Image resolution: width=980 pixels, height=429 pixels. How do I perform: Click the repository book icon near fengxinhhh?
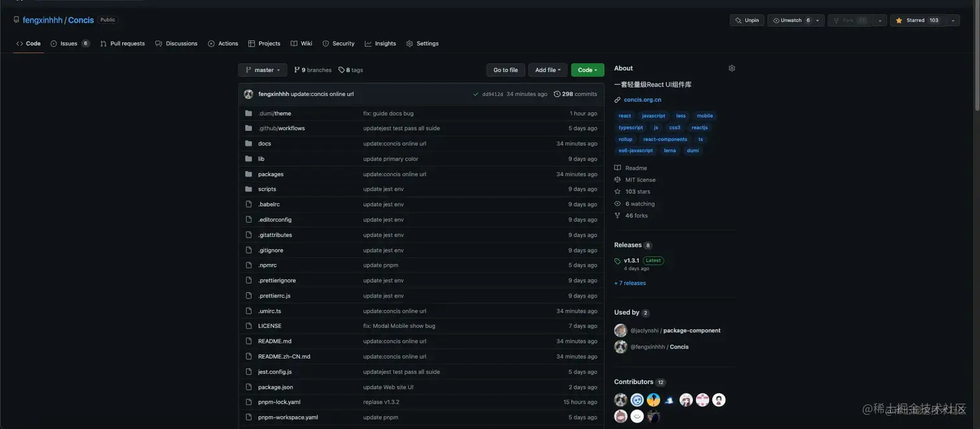[16, 20]
